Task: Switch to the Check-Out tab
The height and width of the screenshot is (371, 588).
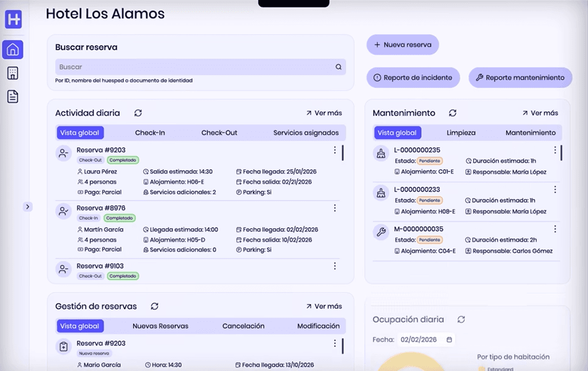Action: coord(219,132)
